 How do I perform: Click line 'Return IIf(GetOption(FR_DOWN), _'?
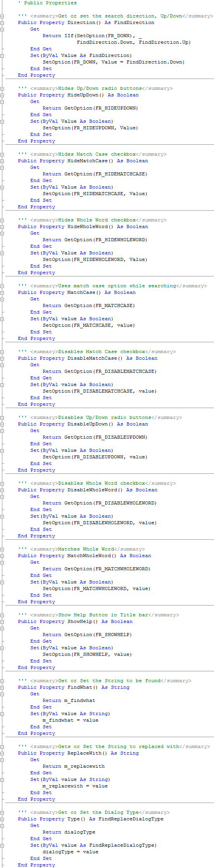click(x=92, y=36)
